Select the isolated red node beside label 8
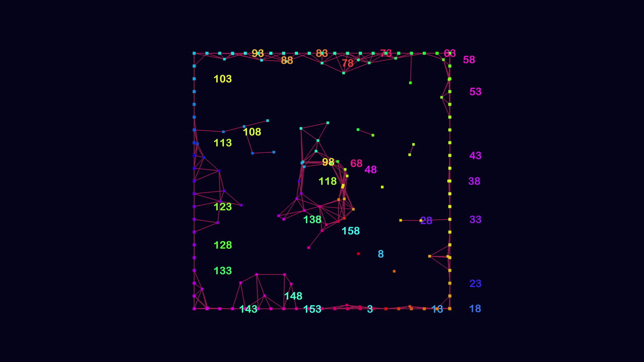This screenshot has width=644, height=362. 358,254
